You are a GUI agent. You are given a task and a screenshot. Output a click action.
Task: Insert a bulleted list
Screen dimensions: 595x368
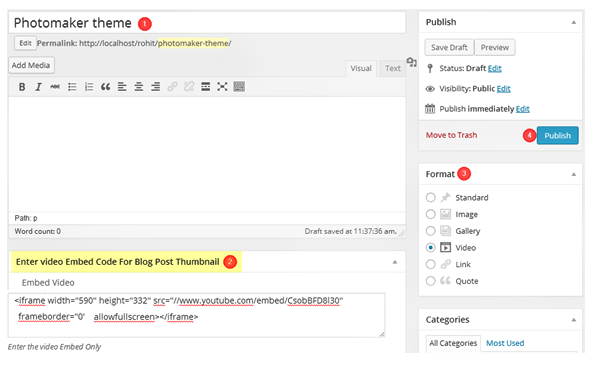(72, 87)
